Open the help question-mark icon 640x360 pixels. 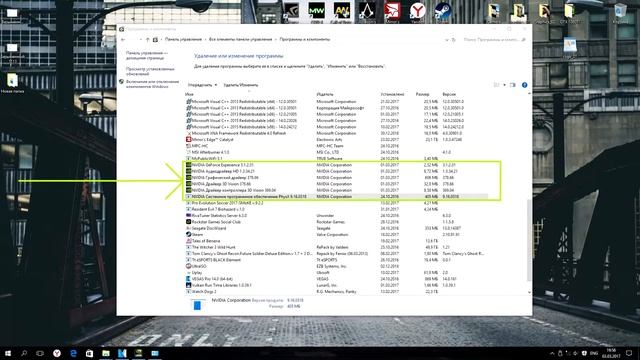point(524,85)
